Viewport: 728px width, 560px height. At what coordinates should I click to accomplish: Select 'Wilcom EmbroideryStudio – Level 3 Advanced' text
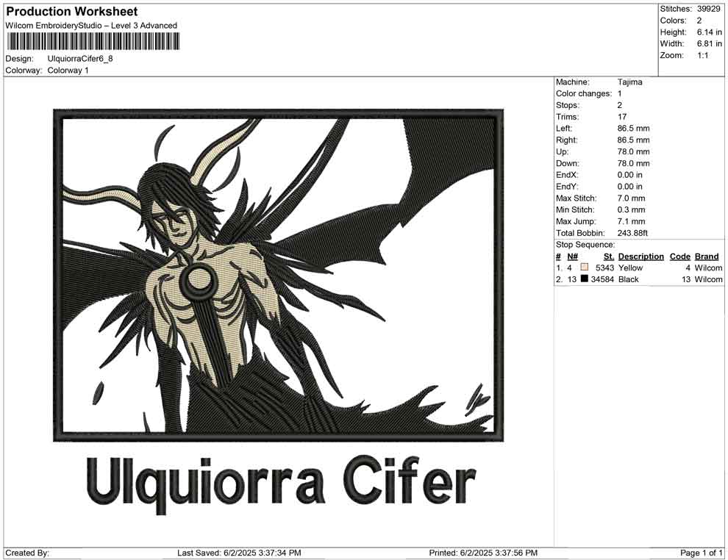pos(91,26)
